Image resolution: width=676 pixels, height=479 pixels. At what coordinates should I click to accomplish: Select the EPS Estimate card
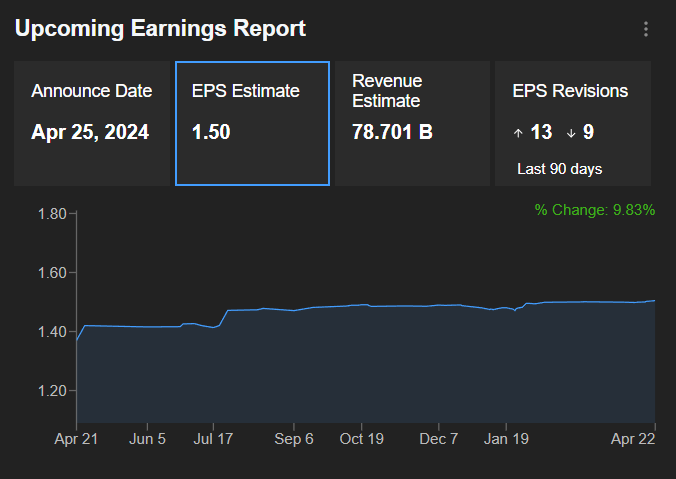(252, 123)
